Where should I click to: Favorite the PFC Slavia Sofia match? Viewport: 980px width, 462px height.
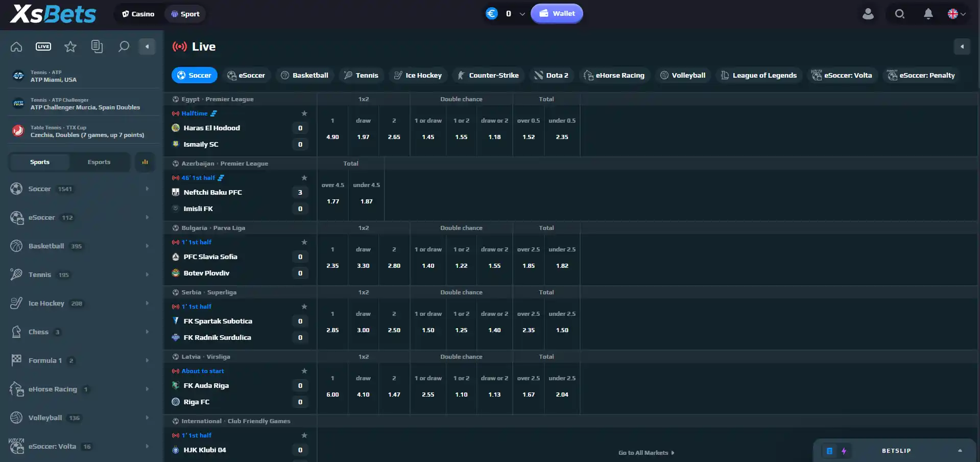click(304, 242)
